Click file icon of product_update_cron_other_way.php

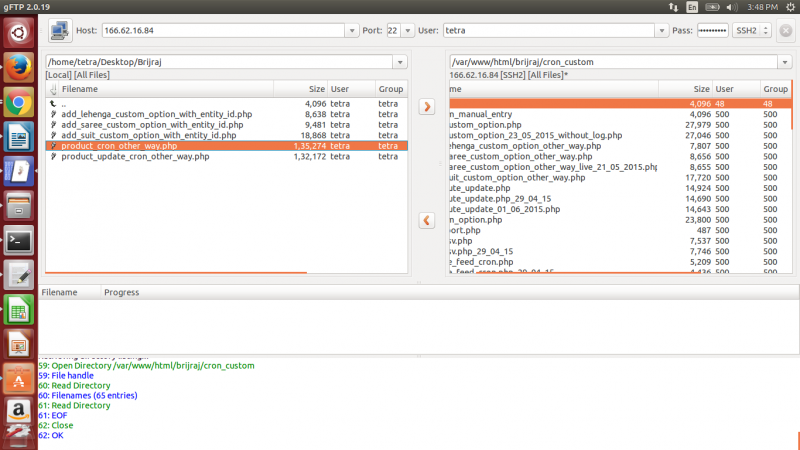(53, 157)
